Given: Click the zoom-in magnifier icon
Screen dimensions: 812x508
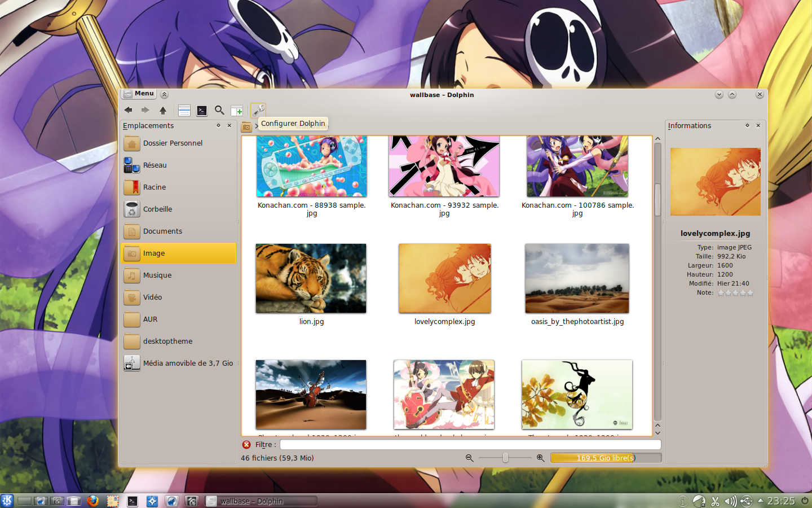Looking at the screenshot, I should coord(540,458).
